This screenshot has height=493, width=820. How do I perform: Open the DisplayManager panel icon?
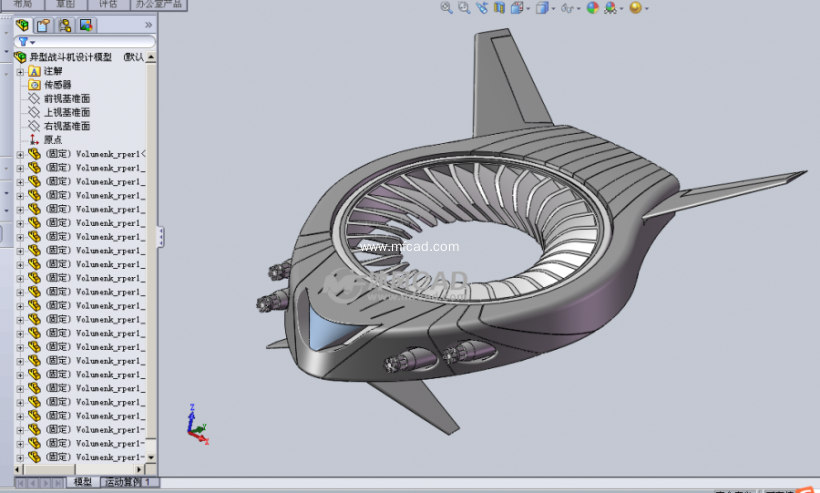(85, 25)
